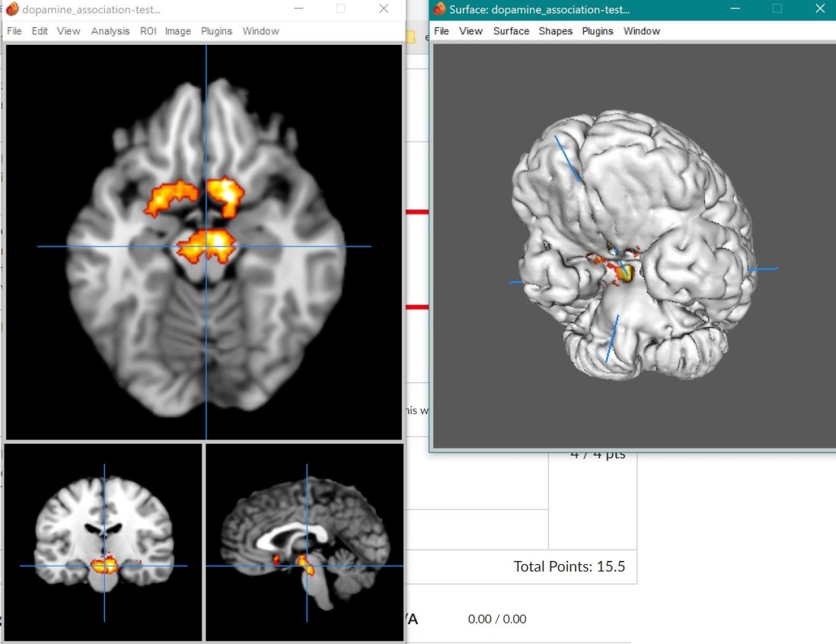Close the slice viewer window
The height and width of the screenshot is (644, 836).
[384, 9]
